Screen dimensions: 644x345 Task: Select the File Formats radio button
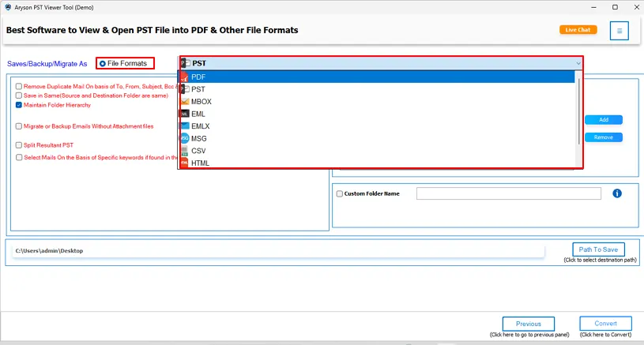point(102,64)
